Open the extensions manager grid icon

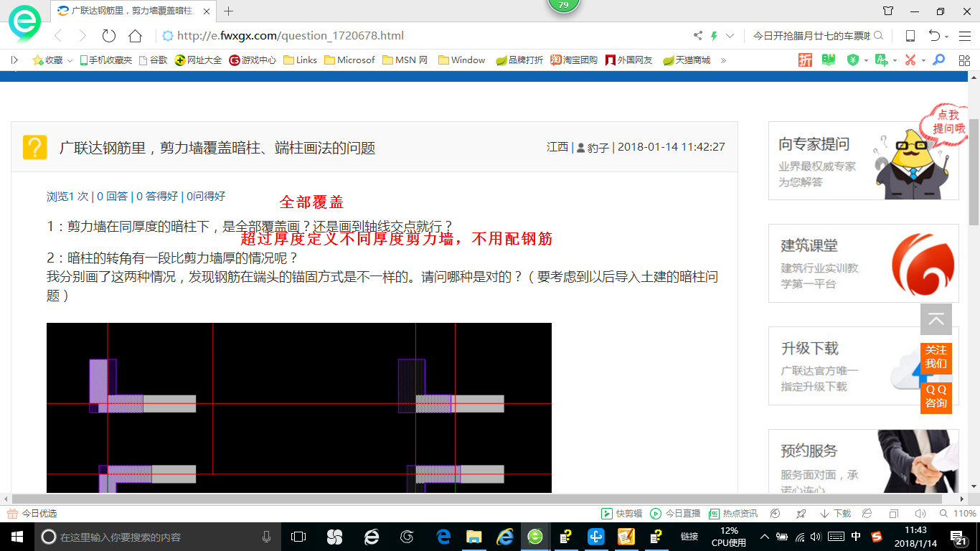coord(964,60)
